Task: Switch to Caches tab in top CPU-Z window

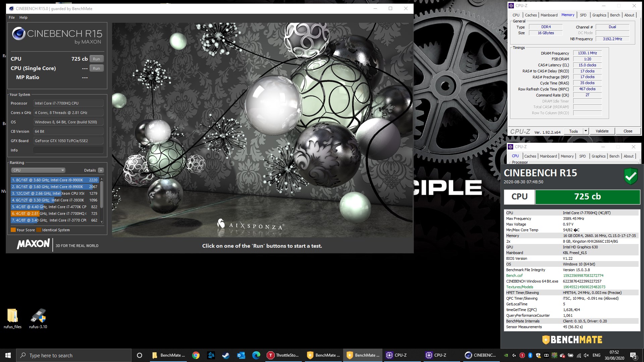Action: click(531, 15)
